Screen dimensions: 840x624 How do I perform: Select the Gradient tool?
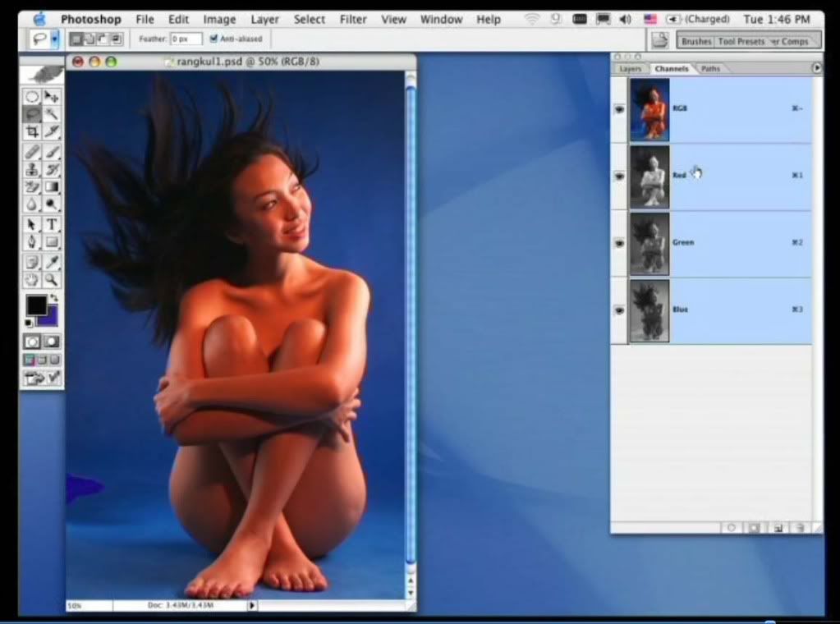pyautogui.click(x=52, y=186)
